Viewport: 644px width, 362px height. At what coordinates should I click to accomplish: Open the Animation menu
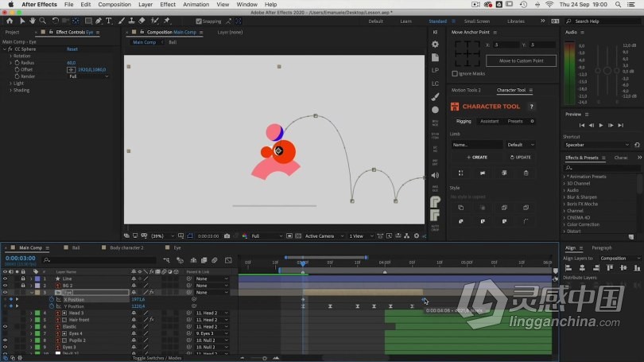[196, 5]
